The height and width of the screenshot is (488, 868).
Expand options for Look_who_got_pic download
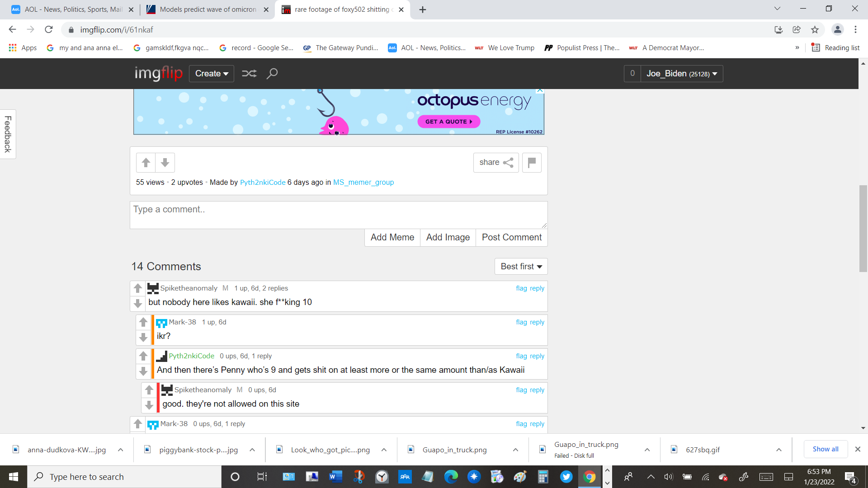point(384,450)
